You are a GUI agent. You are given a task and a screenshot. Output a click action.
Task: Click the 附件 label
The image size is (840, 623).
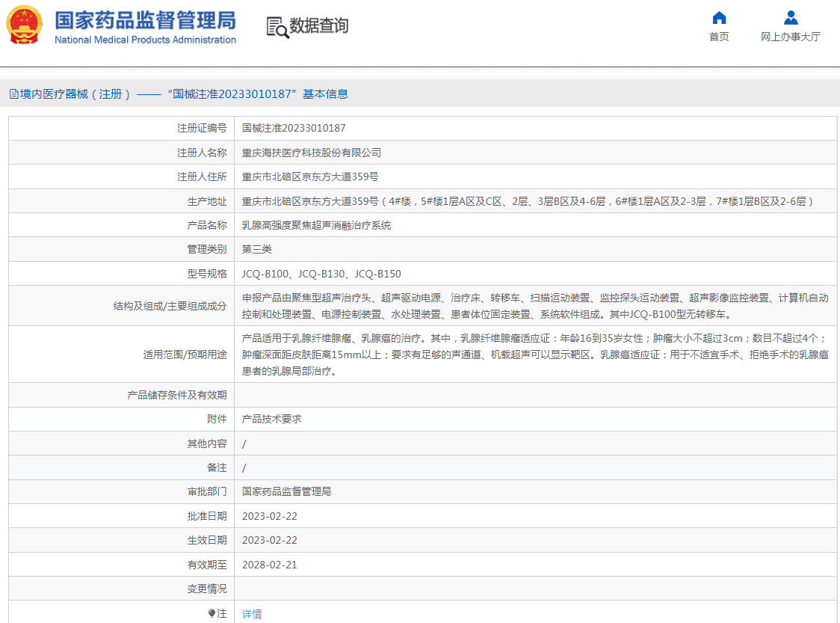(x=217, y=420)
